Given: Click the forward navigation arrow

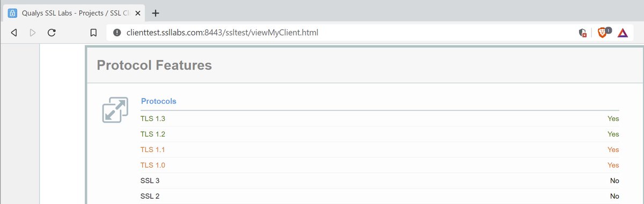Looking at the screenshot, I should pos(32,33).
